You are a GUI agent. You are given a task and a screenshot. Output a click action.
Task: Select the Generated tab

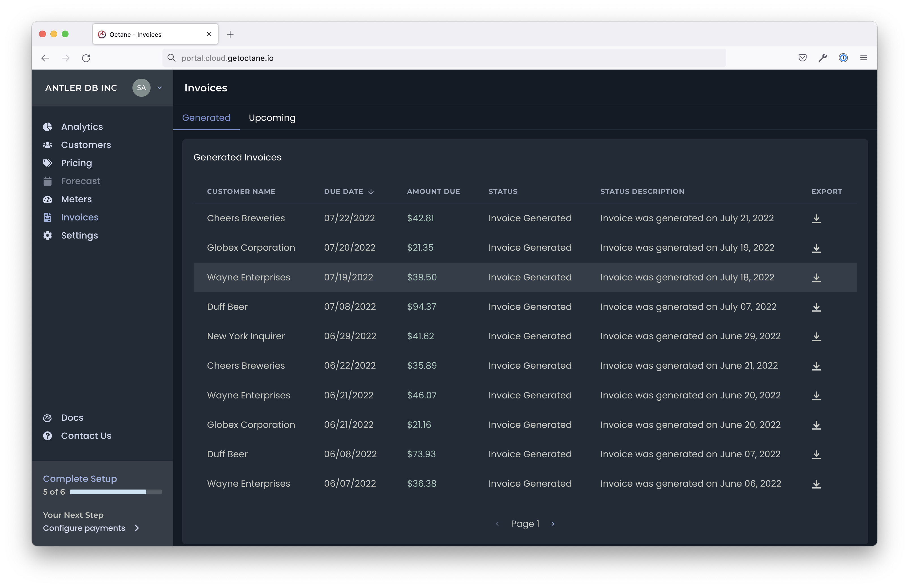[206, 118]
